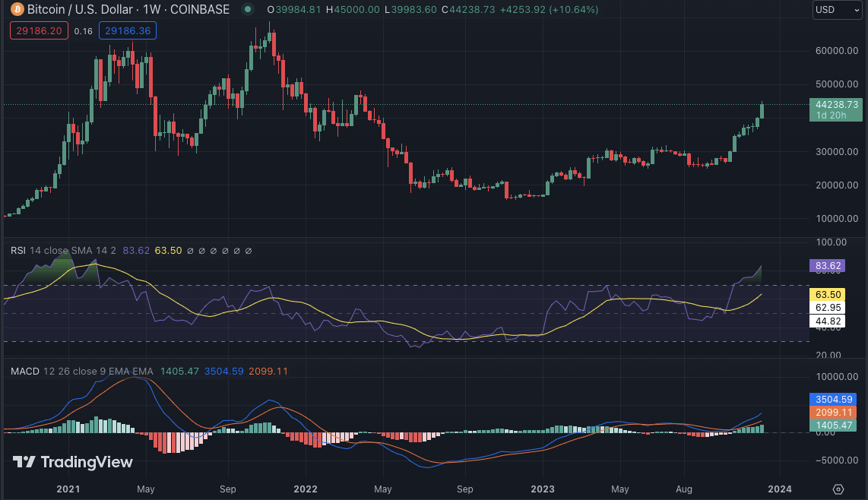This screenshot has height=500, width=868.
Task: Click the green histogram value tag 1405.47
Action: (836, 426)
